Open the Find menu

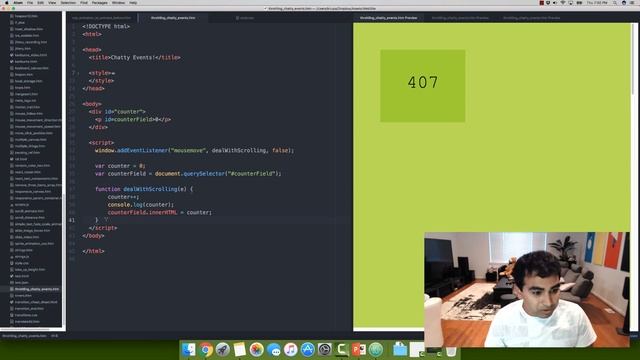[84, 2]
